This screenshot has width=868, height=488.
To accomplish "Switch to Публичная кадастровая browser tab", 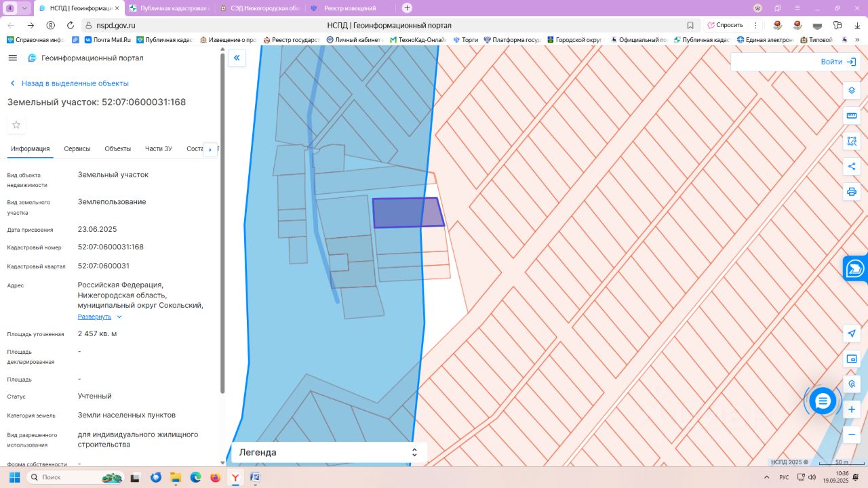I will coord(170,8).
